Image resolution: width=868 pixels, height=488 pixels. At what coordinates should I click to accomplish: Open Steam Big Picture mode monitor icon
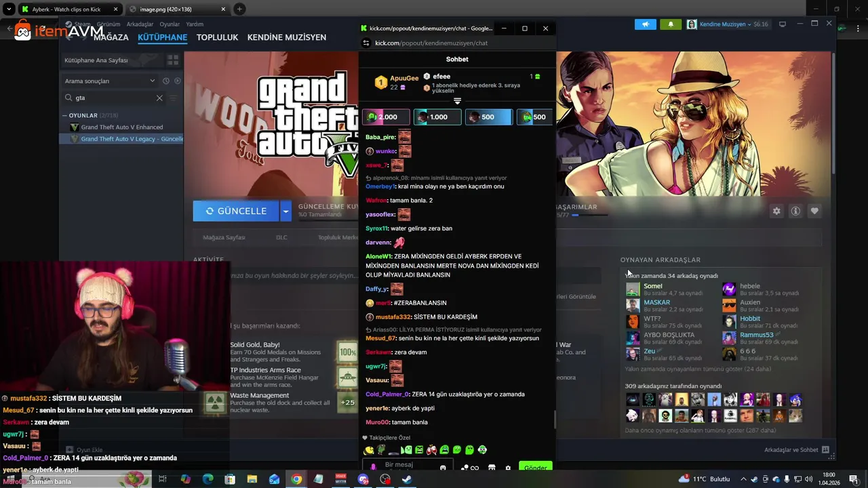[x=782, y=24]
